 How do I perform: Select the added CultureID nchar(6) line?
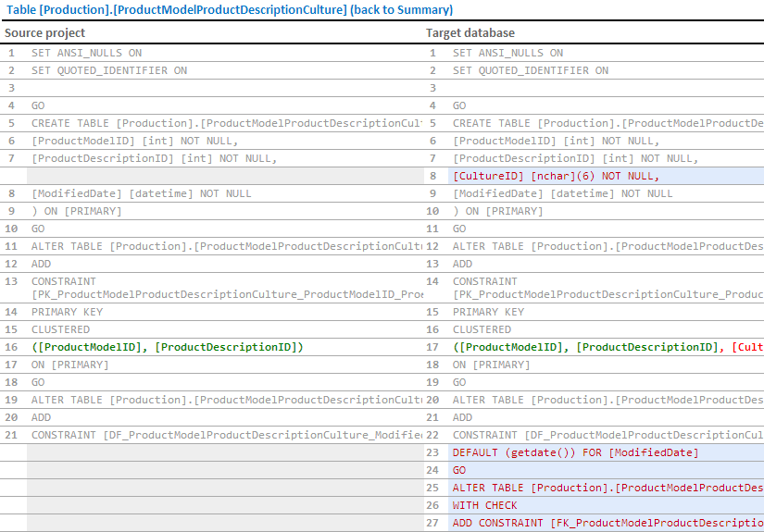[556, 176]
